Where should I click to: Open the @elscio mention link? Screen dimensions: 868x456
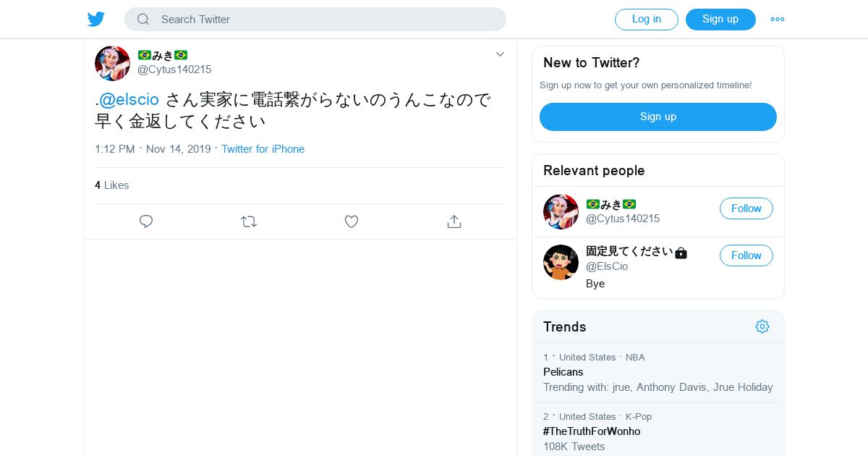pyautogui.click(x=129, y=100)
